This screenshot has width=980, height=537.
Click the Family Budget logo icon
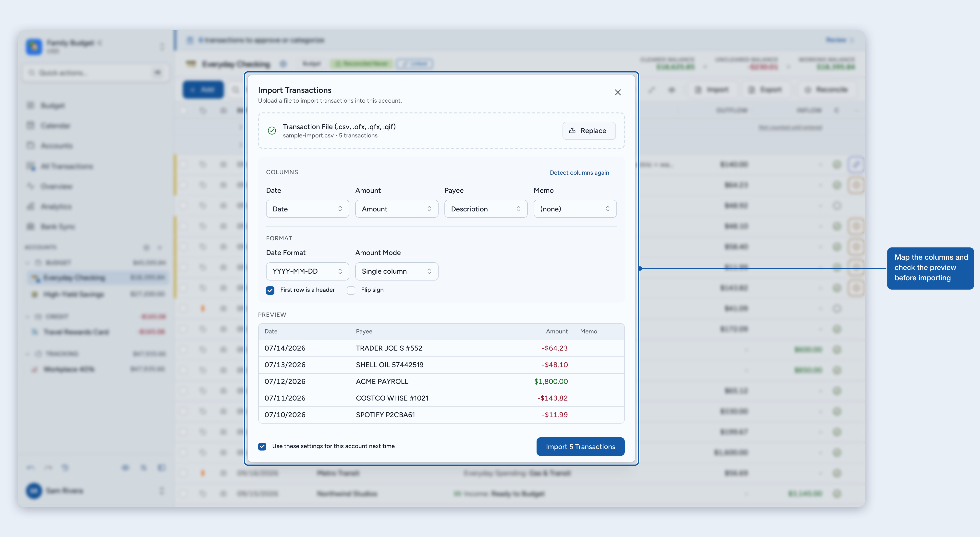pyautogui.click(x=34, y=46)
